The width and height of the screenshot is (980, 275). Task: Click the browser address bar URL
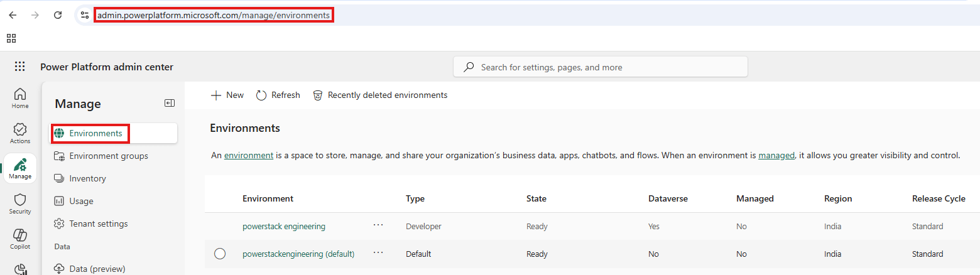tap(214, 15)
